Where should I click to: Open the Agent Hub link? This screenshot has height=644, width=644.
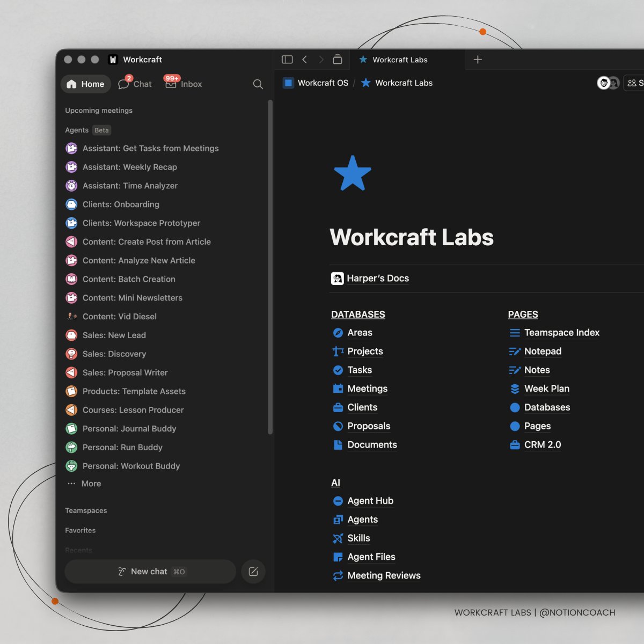click(x=370, y=501)
